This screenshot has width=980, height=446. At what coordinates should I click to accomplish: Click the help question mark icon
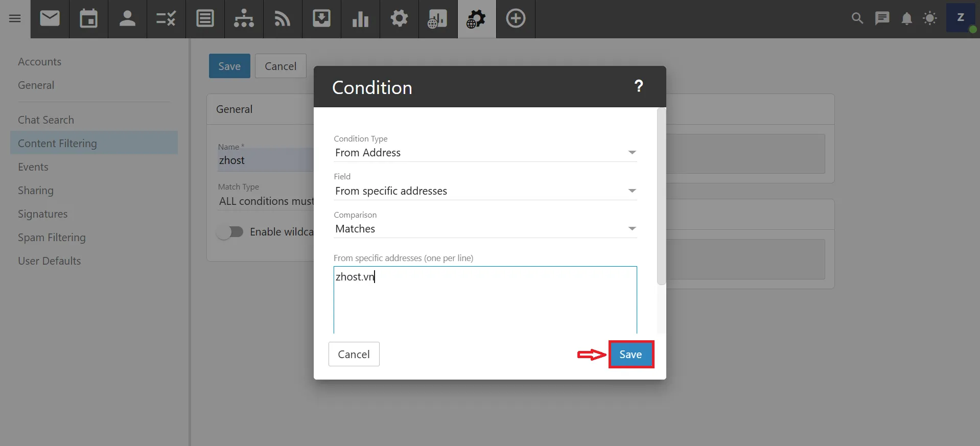638,86
